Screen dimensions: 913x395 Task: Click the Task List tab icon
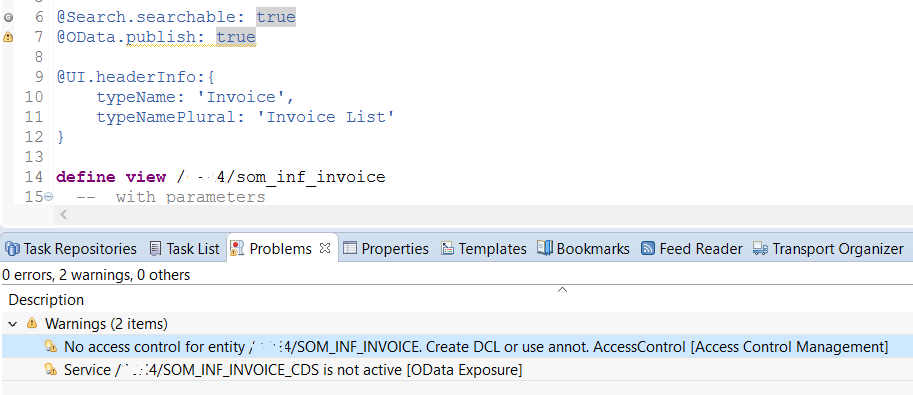point(155,249)
